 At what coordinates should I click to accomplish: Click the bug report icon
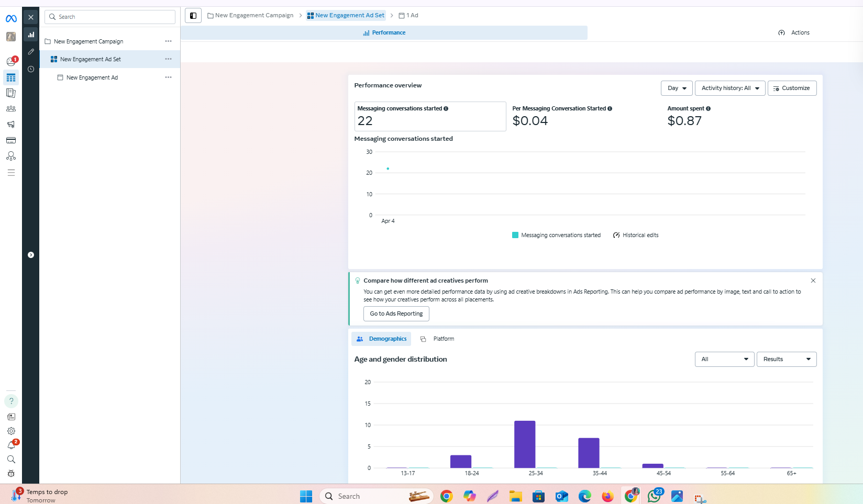coord(11,474)
